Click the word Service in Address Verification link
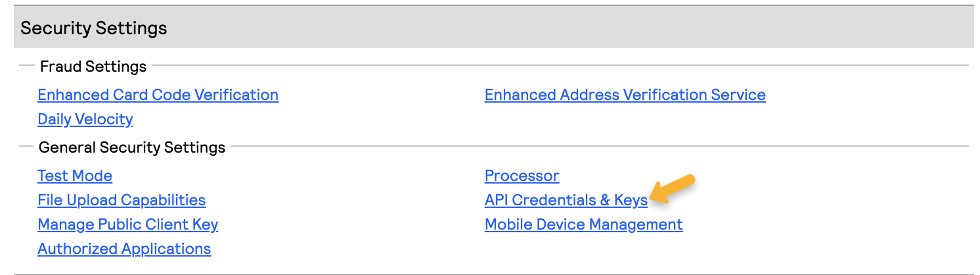 tap(738, 95)
